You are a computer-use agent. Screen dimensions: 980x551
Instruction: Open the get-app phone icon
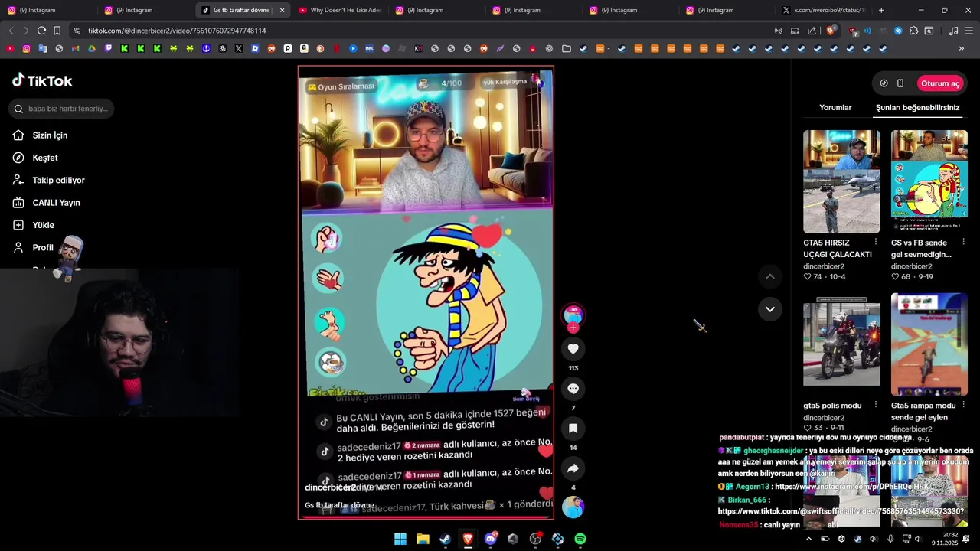(900, 83)
